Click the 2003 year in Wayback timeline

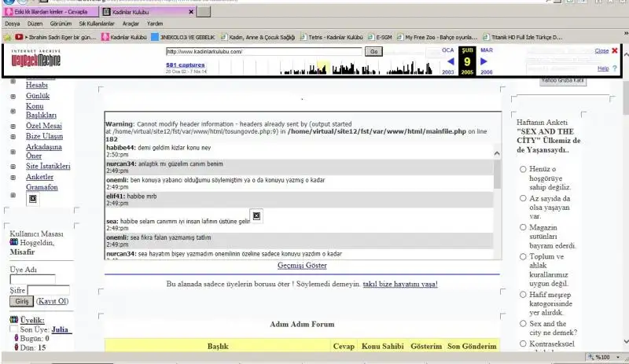click(448, 72)
